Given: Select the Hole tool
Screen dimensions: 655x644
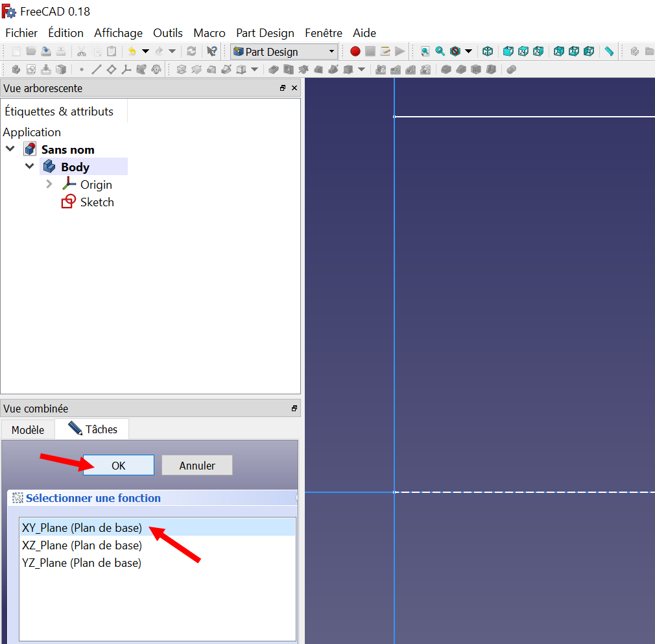Looking at the screenshot, I should [289, 69].
